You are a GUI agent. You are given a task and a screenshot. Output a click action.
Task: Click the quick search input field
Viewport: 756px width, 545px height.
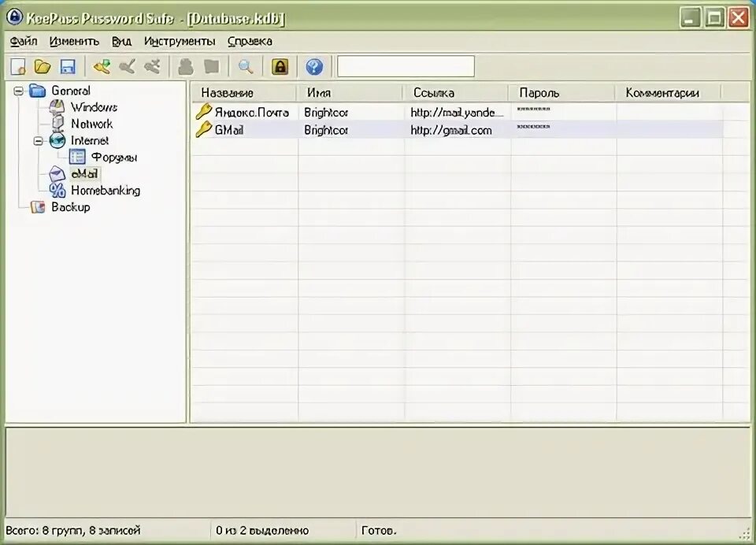[x=406, y=66]
